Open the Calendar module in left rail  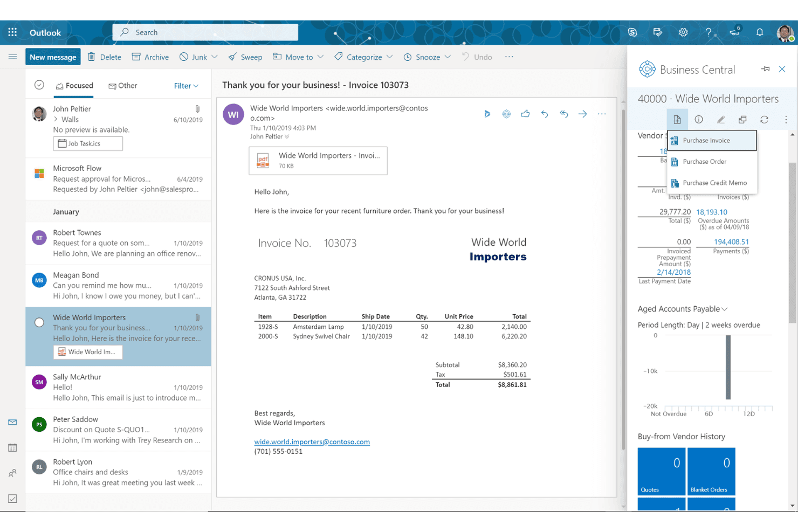tap(12, 447)
